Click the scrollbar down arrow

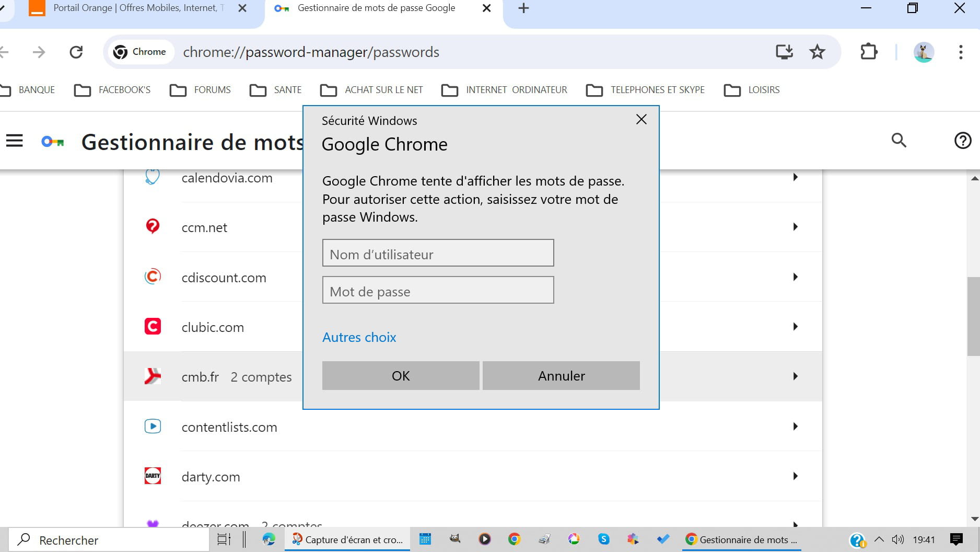pos(974,519)
